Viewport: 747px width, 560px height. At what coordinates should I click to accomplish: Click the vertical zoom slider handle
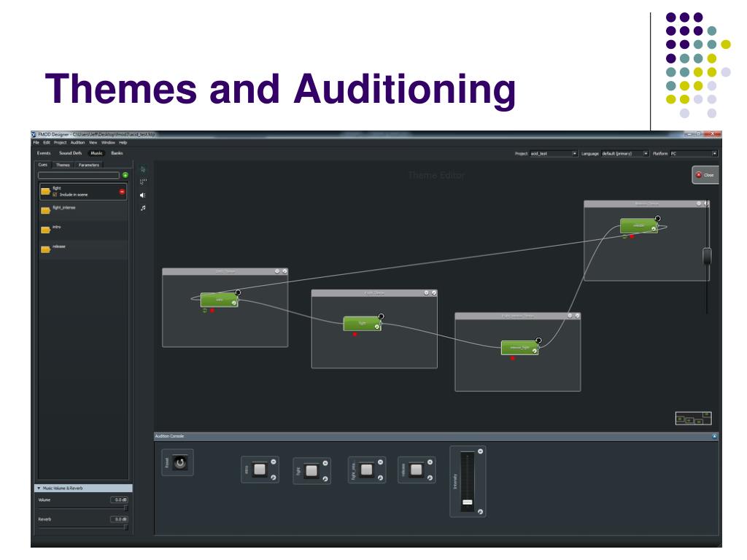point(708,256)
